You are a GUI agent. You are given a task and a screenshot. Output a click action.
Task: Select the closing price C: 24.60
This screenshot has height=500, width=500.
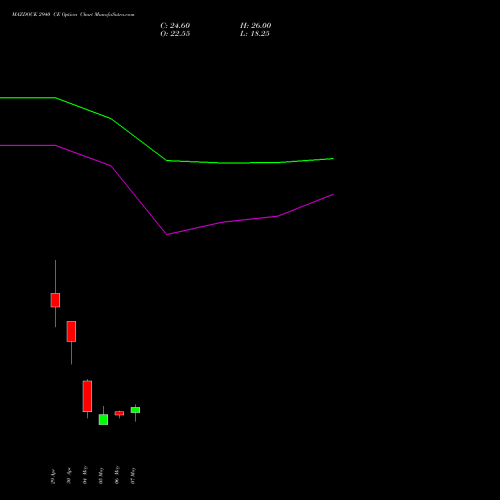pos(175,26)
